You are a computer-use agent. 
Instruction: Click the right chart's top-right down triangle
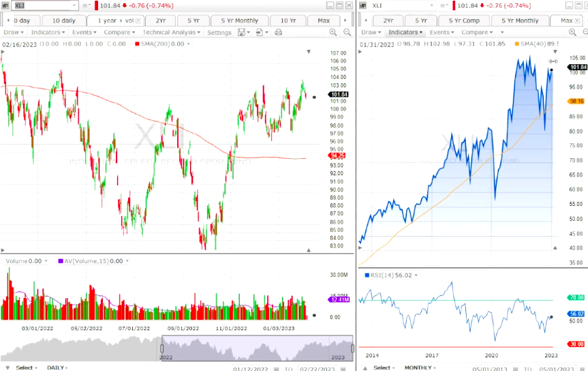555,51
